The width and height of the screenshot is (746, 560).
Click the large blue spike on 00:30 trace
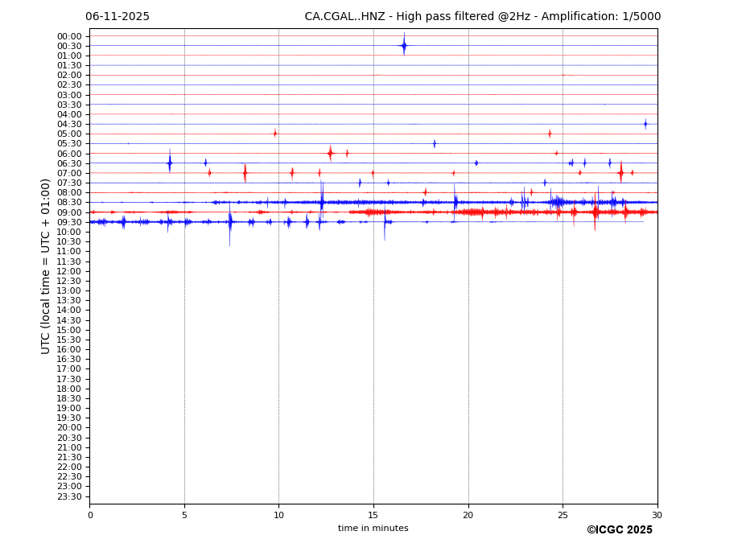(x=404, y=46)
